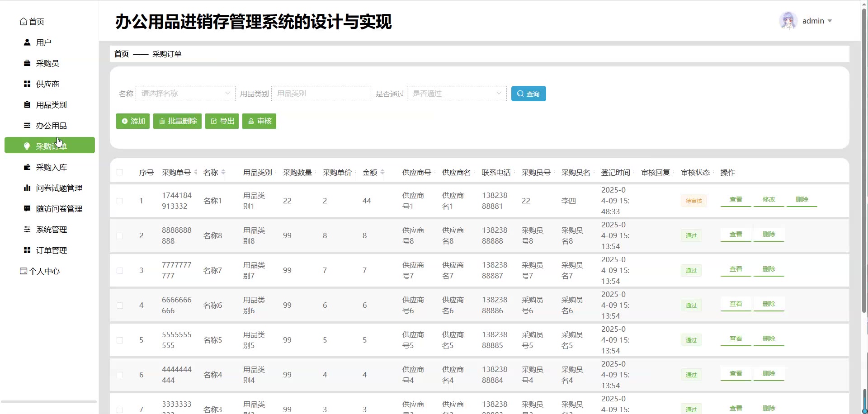Click the 供应商 grid icon in sidebar
Image resolution: width=868 pixels, height=414 pixels.
(x=27, y=84)
